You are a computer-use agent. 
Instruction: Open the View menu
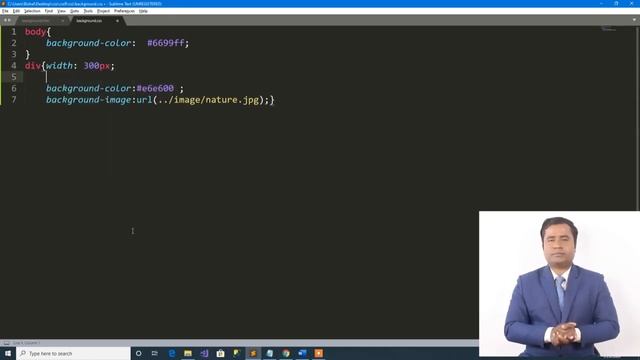click(61, 11)
